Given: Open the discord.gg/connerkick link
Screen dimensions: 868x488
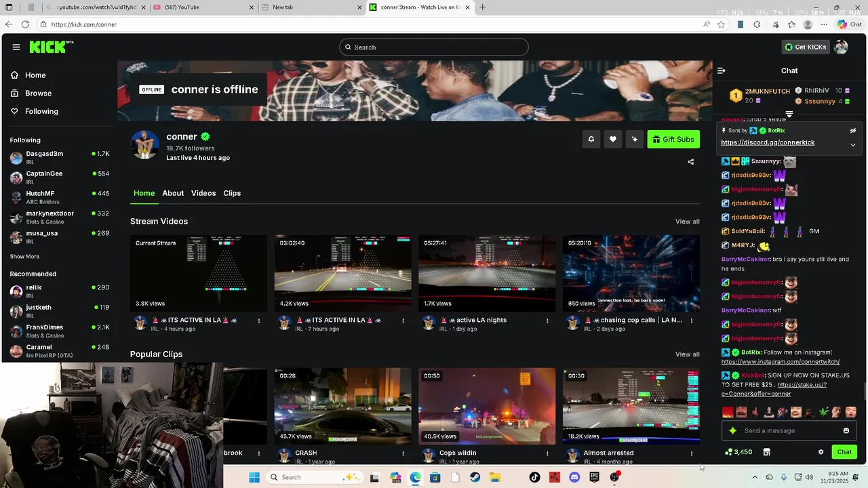Looking at the screenshot, I should pyautogui.click(x=768, y=142).
